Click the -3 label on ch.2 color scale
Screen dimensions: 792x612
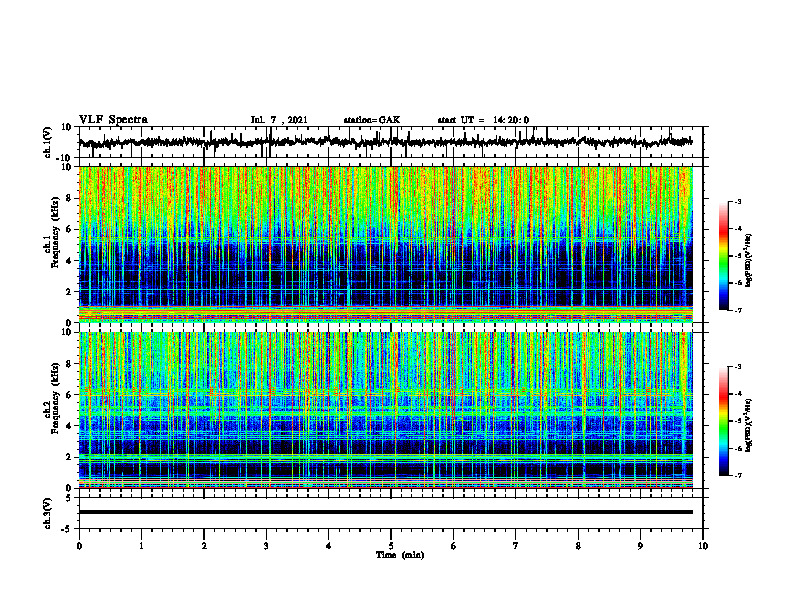737,367
